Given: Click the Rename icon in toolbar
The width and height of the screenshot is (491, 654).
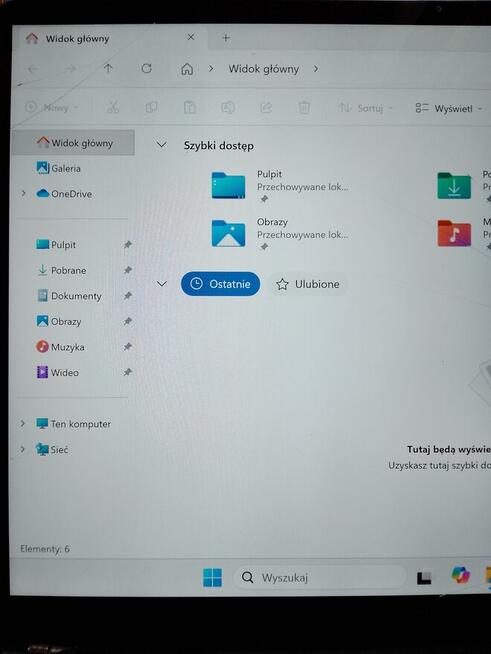Looking at the screenshot, I should pos(228,108).
